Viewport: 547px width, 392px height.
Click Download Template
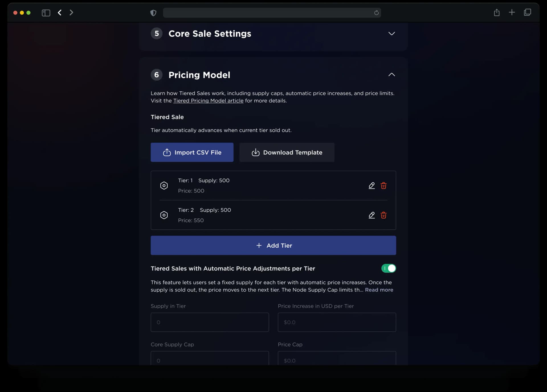(287, 152)
